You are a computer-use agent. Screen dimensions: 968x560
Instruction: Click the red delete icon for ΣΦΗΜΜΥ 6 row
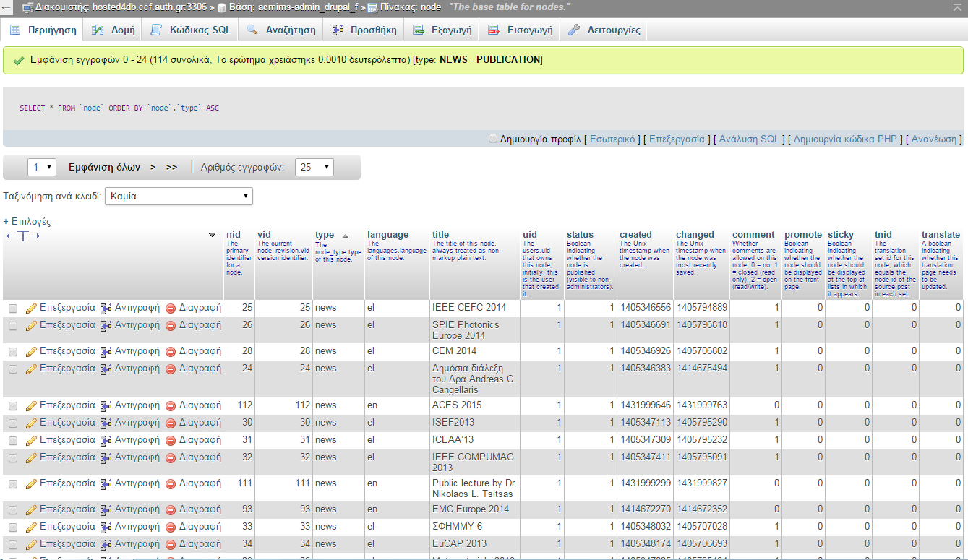pos(171,527)
